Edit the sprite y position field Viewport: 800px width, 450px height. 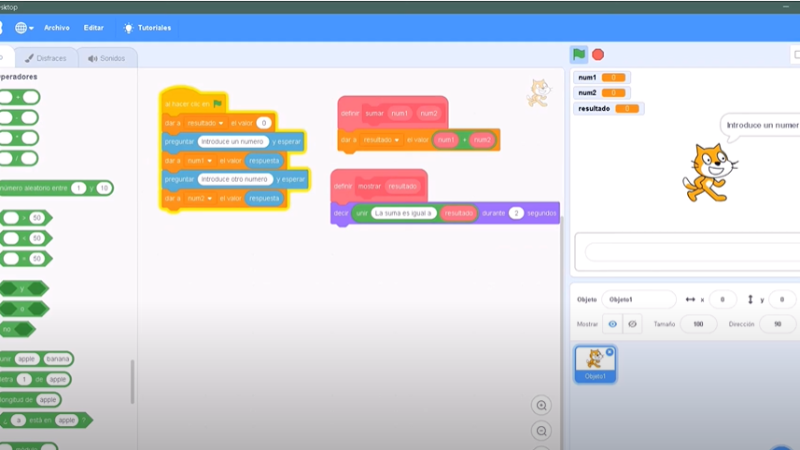pyautogui.click(x=781, y=299)
